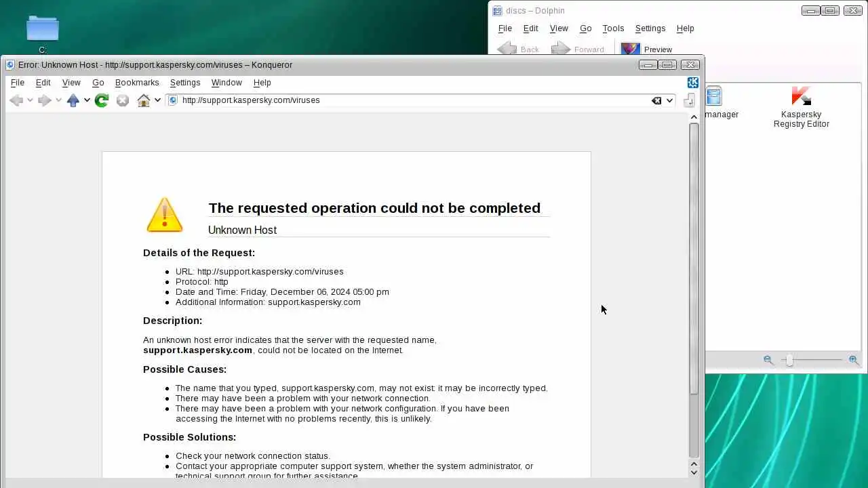The image size is (868, 488).
Task: Click the 'Unknown Host' subtitle text
Action: (242, 230)
